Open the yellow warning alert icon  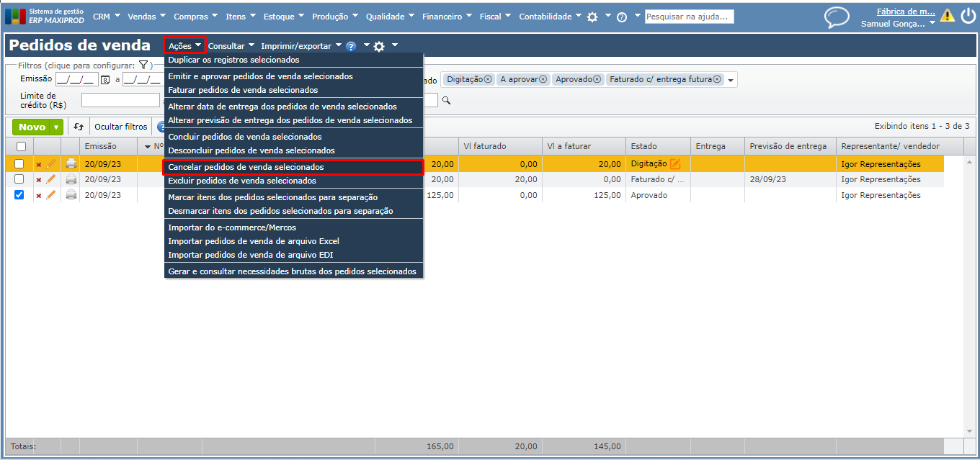(947, 16)
